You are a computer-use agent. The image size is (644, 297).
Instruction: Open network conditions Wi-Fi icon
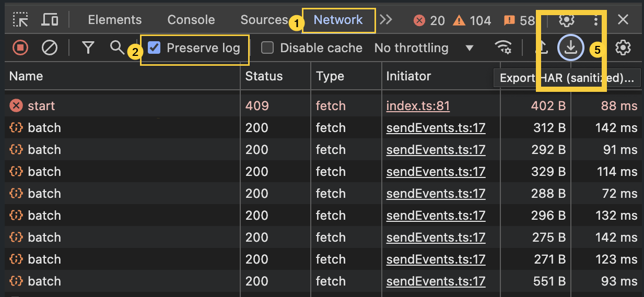coord(503,48)
